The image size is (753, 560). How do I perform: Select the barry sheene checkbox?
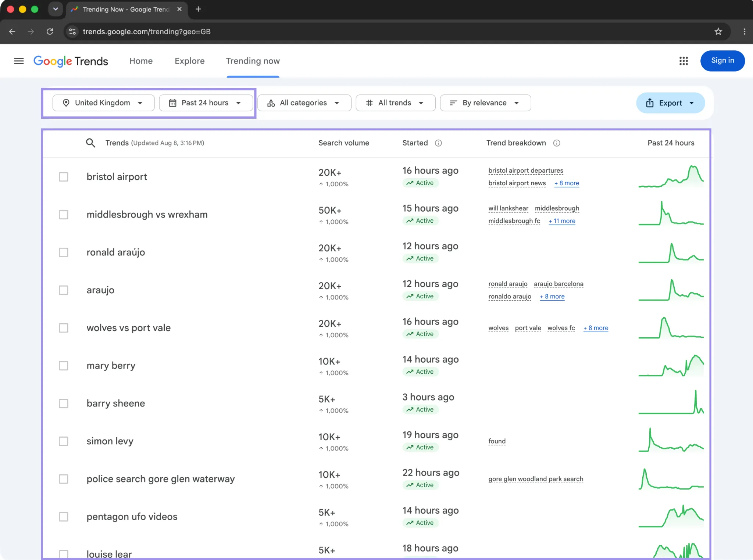coord(64,403)
